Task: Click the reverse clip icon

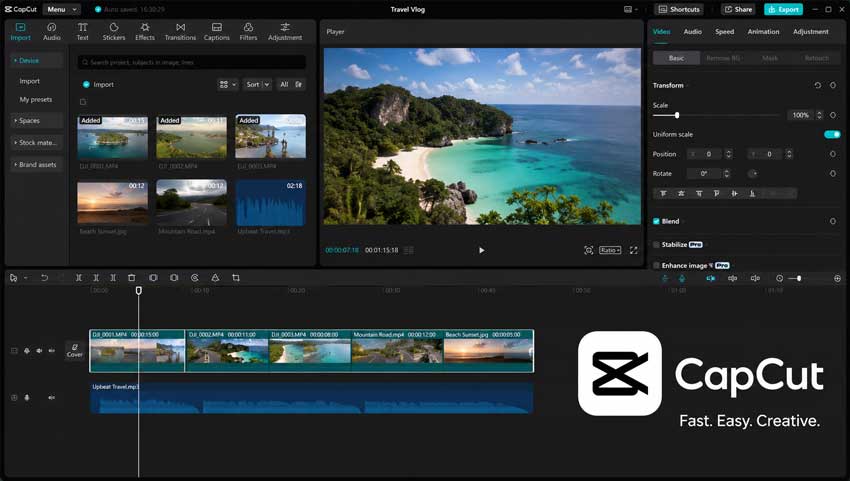Action: pos(195,278)
